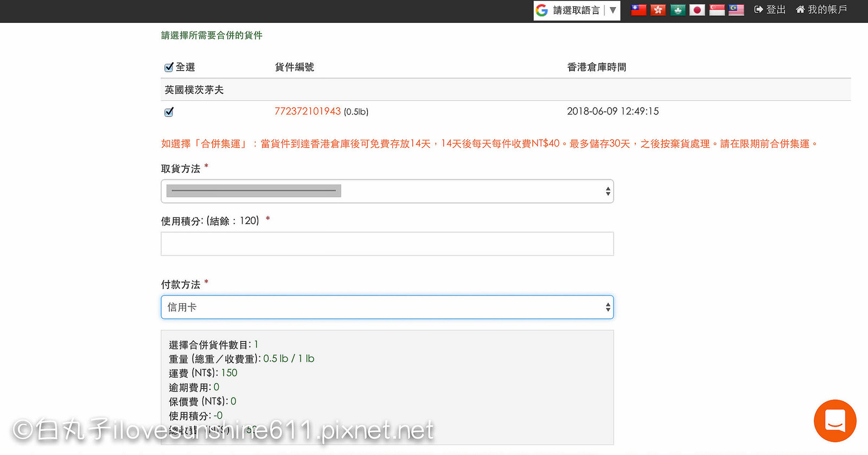
Task: Click the Taiwan flag icon
Action: 639,10
